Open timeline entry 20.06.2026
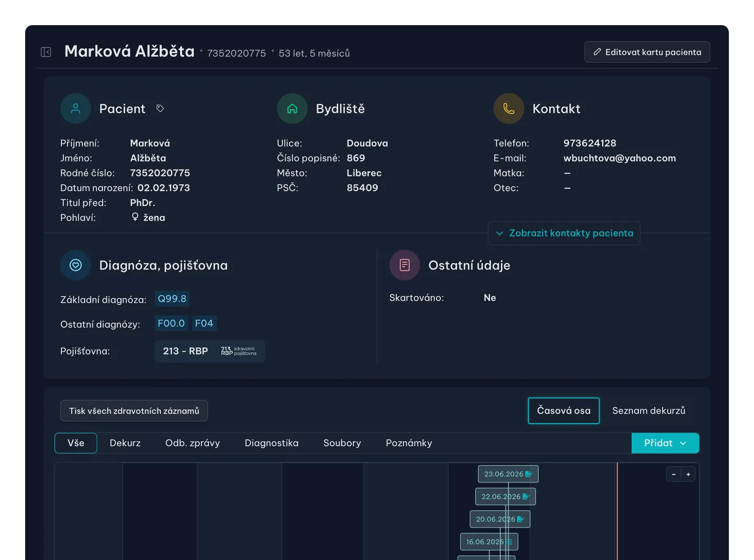The image size is (754, 560). pyautogui.click(x=500, y=519)
